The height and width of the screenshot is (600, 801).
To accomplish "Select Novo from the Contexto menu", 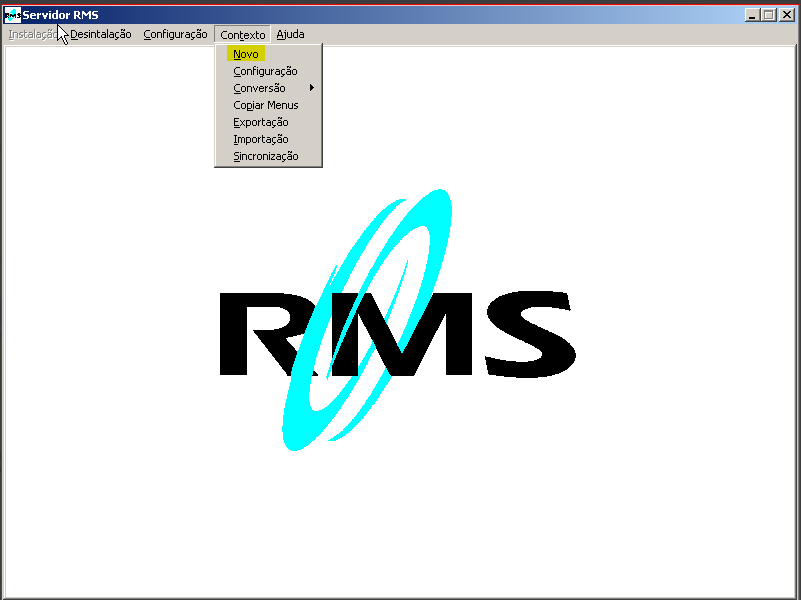I will [x=245, y=53].
